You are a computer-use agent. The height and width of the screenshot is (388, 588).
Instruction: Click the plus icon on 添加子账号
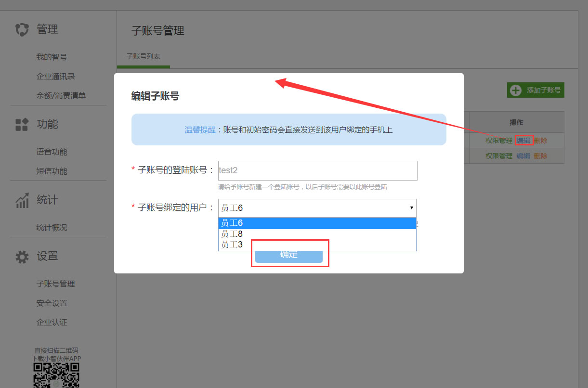(516, 90)
